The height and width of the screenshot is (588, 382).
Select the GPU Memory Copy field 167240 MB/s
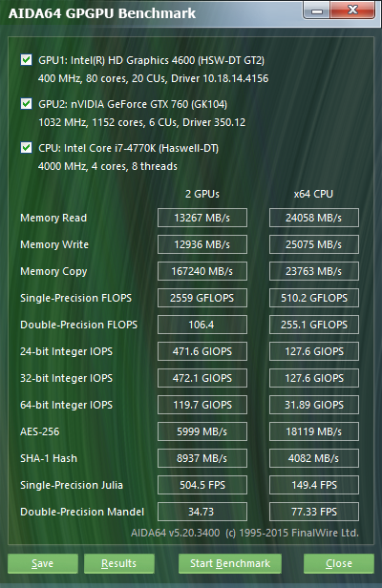[202, 271]
